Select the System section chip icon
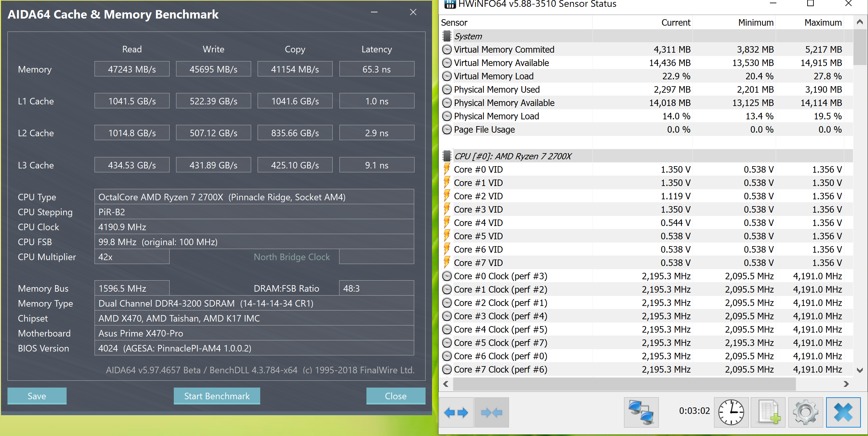 pos(447,36)
